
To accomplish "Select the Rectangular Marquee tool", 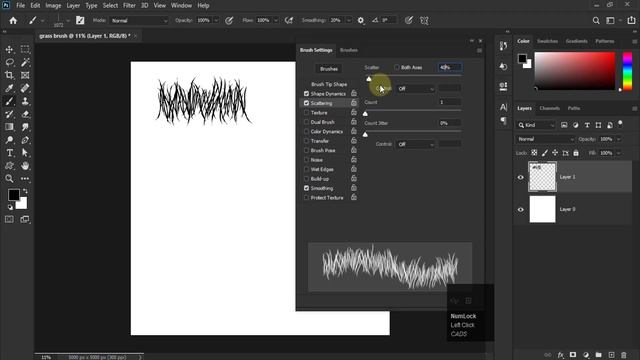I will coord(25,49).
